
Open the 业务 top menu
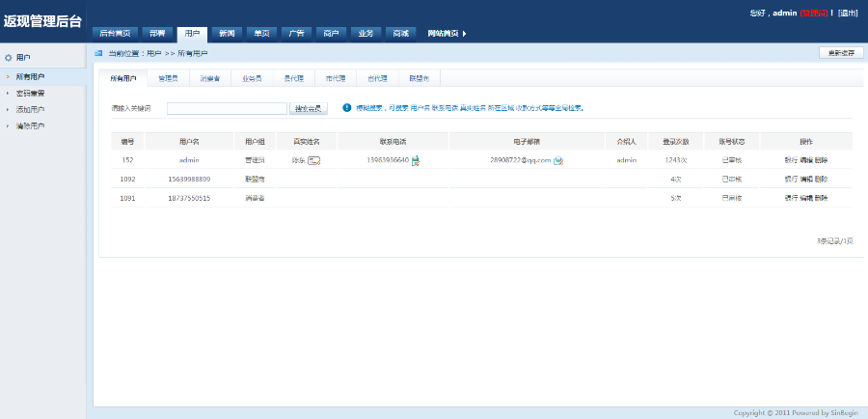366,33
